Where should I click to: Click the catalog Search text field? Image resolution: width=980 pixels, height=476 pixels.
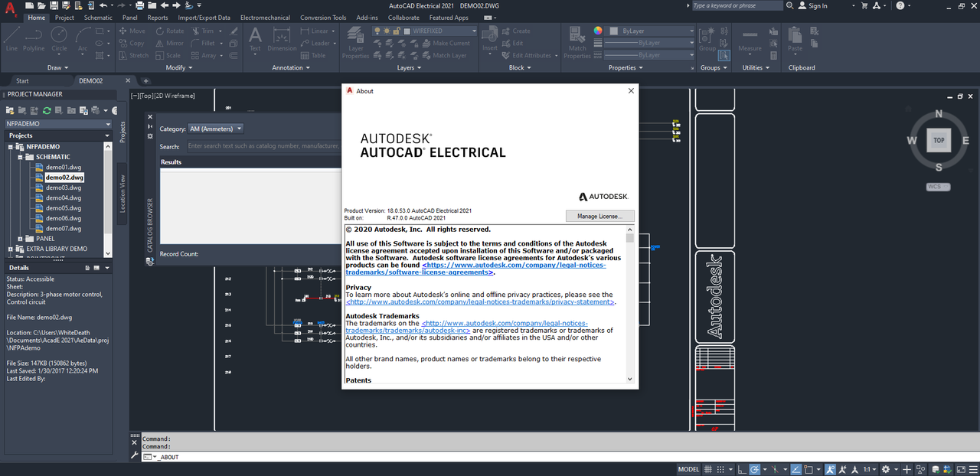tap(263, 145)
